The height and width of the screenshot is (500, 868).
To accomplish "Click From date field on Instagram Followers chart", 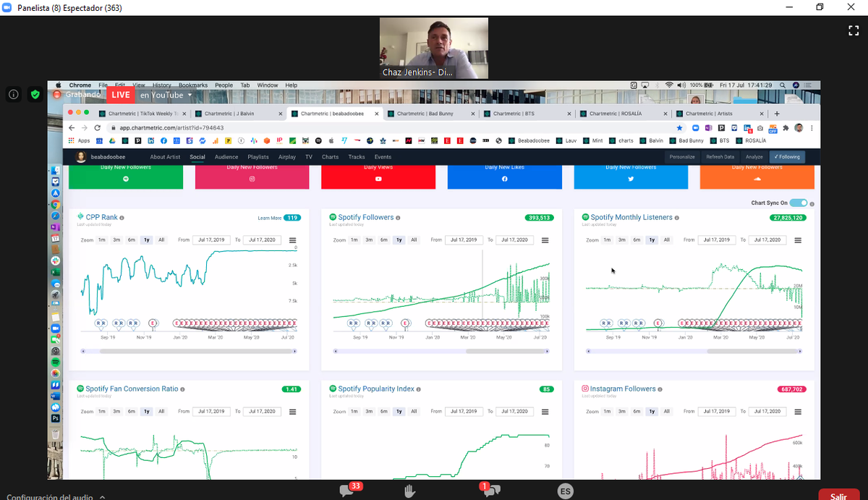I will pyautogui.click(x=716, y=411).
